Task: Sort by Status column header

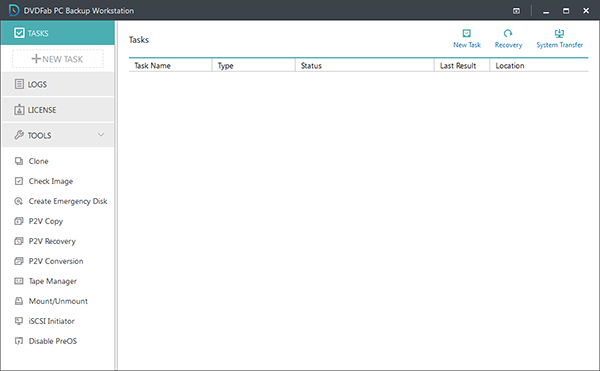Action: tap(365, 65)
